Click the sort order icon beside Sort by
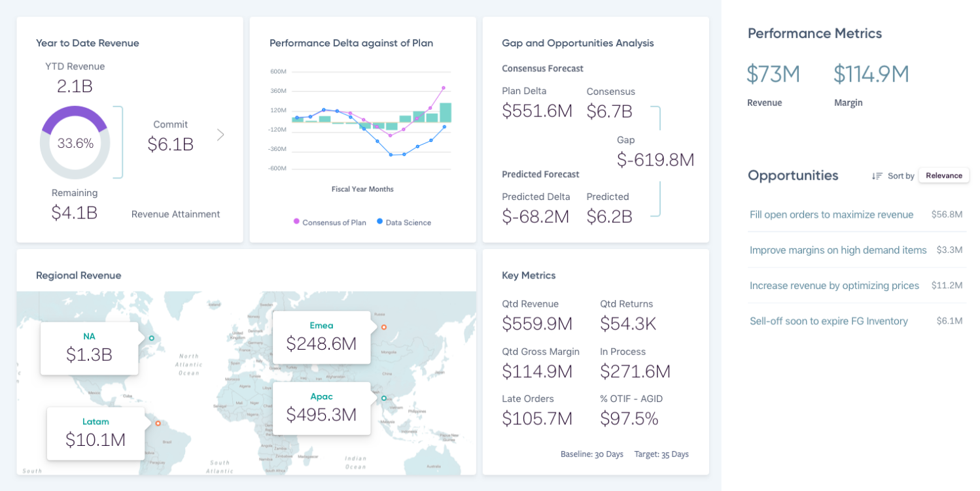Viewport: 980px width, 491px height. pos(877,176)
